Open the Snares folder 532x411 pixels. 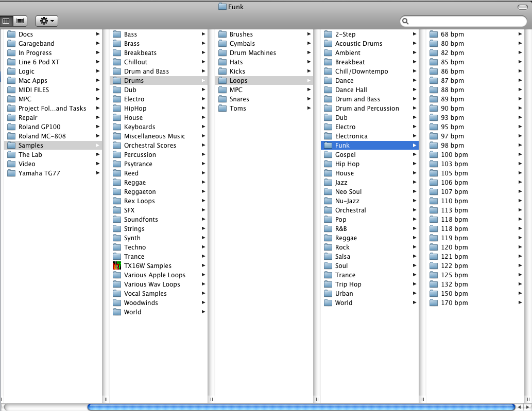239,99
